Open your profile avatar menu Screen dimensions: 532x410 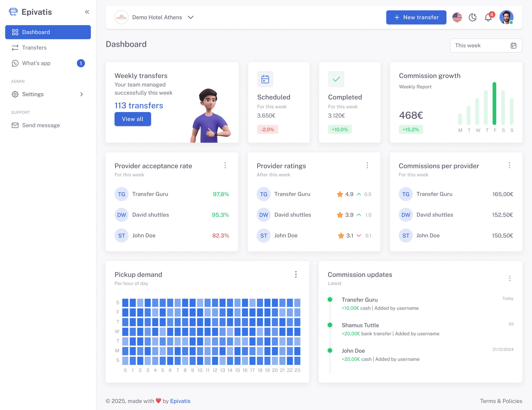(506, 17)
